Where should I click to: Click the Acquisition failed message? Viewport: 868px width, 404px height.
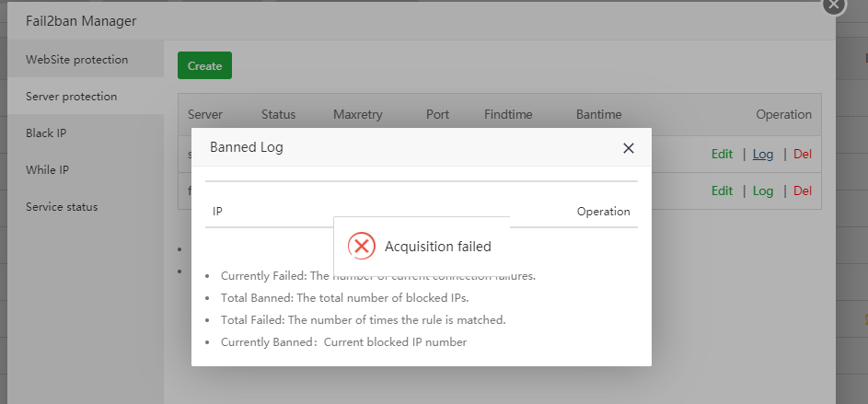pos(437,247)
